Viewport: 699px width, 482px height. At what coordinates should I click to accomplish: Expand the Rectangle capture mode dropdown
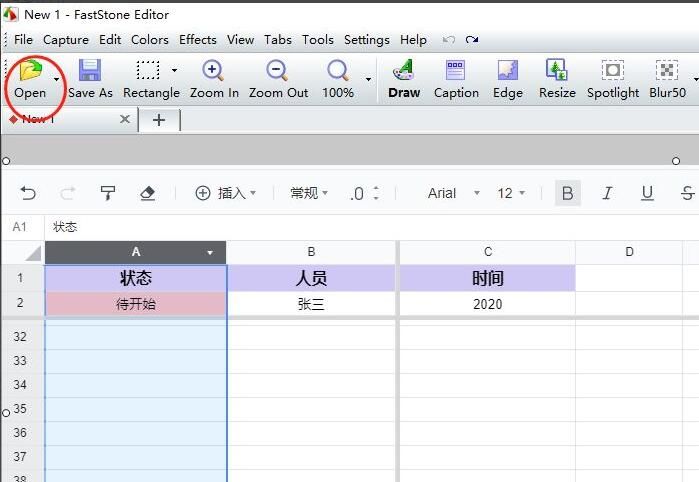click(x=174, y=70)
